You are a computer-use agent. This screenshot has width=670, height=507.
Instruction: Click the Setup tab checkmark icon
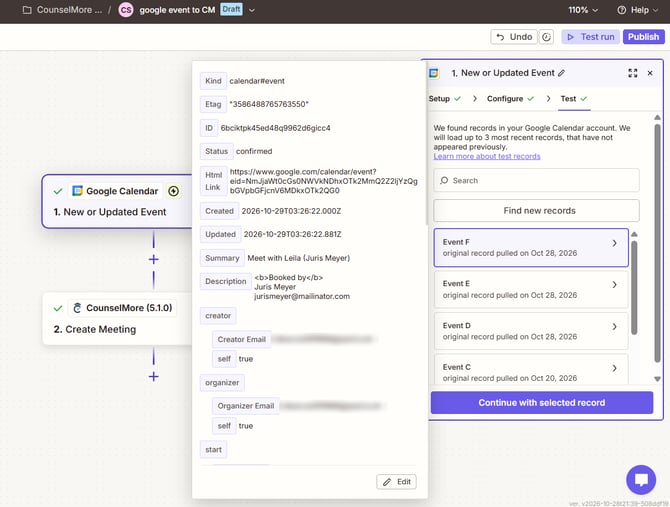click(457, 99)
